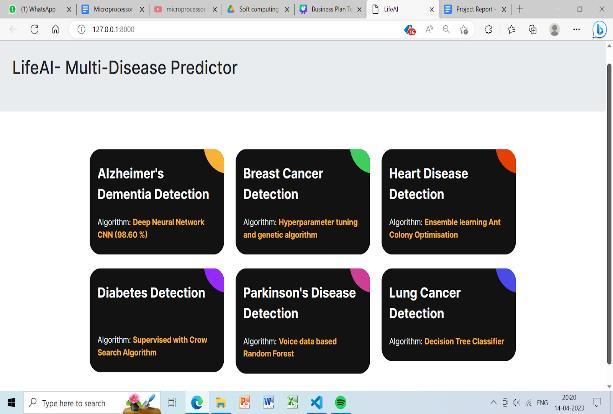
Task: Click the browser home icon
Action: click(55, 29)
